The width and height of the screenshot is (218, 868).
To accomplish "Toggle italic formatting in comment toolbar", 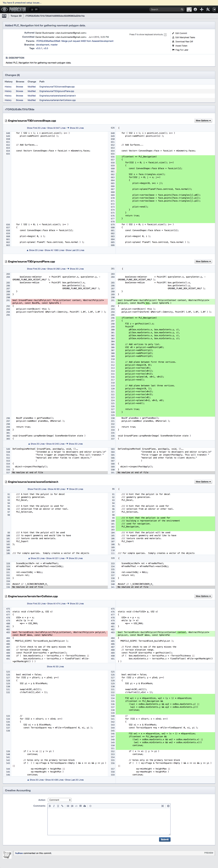I will 54,806.
